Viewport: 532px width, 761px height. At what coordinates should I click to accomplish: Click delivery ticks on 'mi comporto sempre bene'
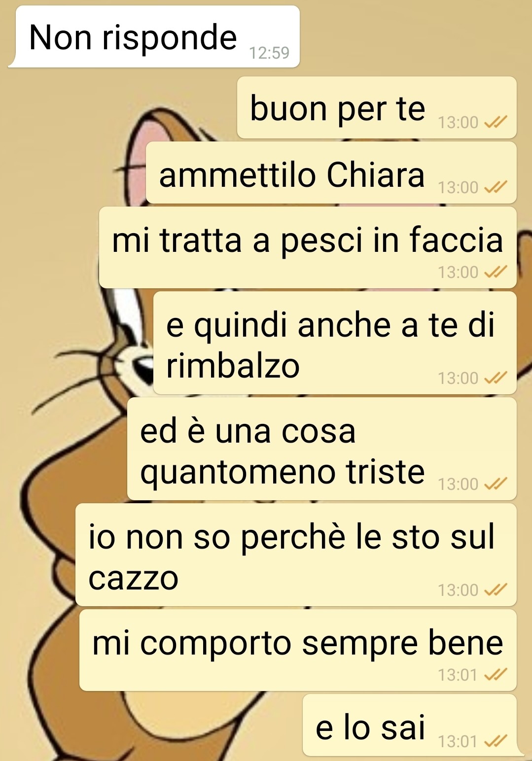pos(496,675)
